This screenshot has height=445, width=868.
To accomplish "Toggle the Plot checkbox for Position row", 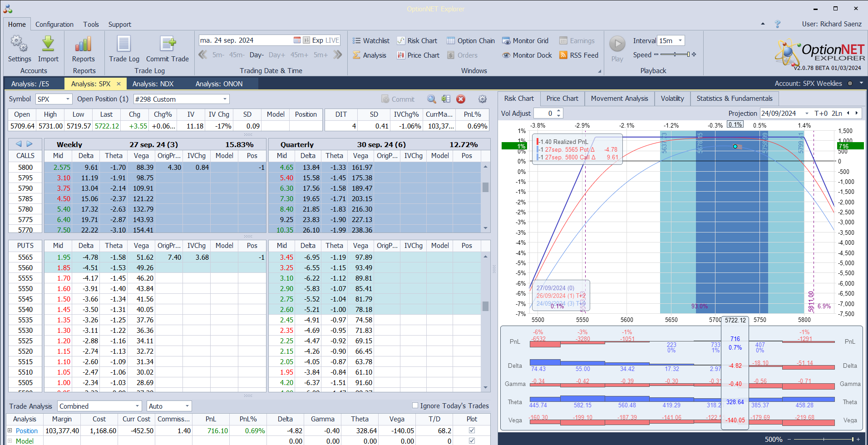I will [x=472, y=430].
